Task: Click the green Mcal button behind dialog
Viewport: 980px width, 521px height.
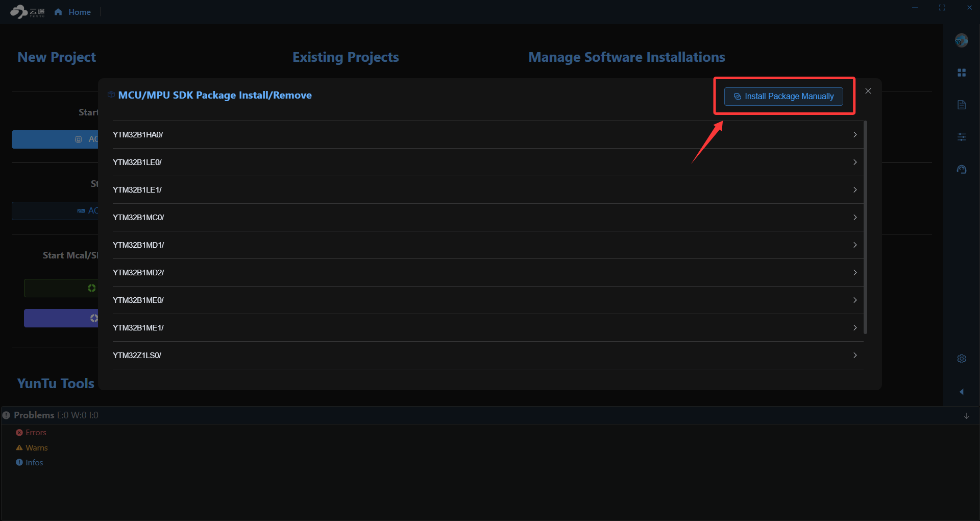Action: click(x=61, y=288)
